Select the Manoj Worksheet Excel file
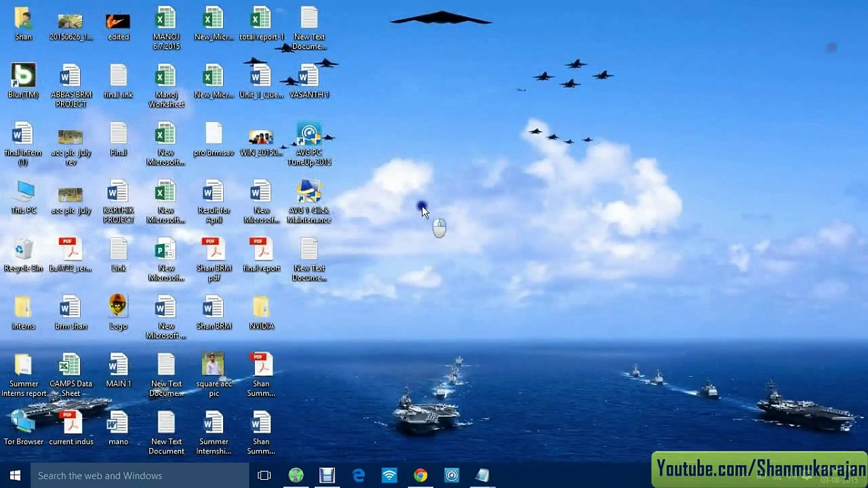868x488 pixels. pos(166,86)
